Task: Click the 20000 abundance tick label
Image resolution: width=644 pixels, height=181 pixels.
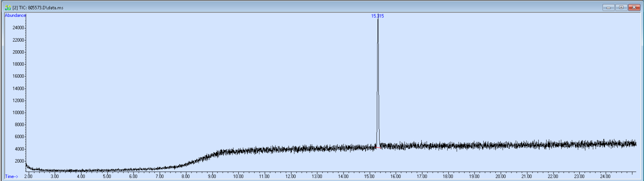Action: click(18, 52)
